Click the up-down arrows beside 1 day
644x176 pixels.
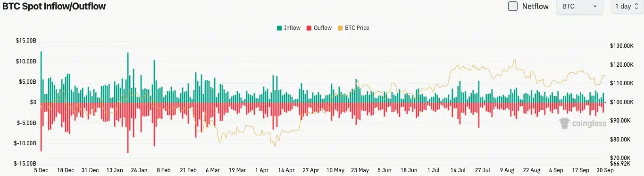pyautogui.click(x=636, y=7)
